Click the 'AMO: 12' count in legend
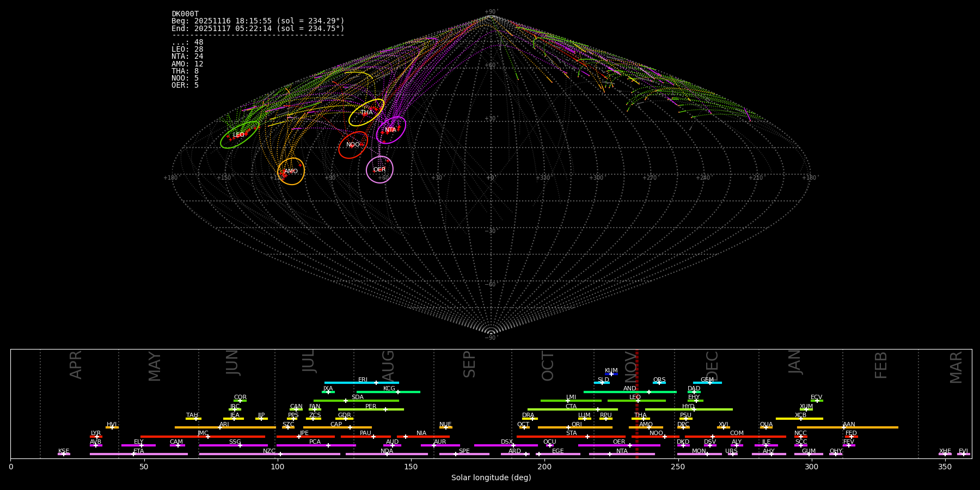 pyautogui.click(x=187, y=64)
